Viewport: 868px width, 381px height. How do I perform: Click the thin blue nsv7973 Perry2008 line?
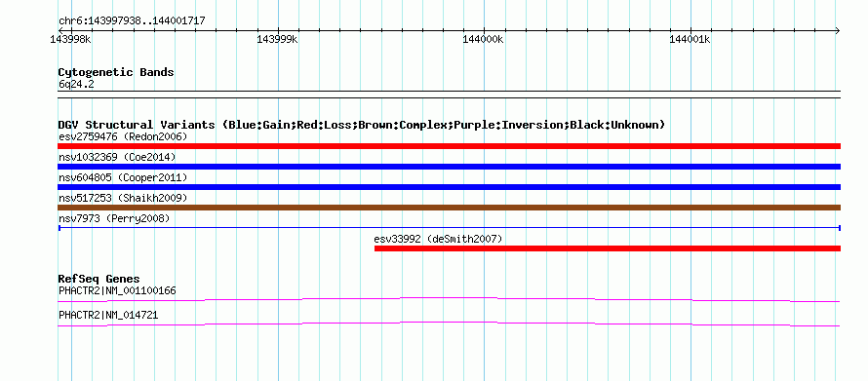pos(449,228)
